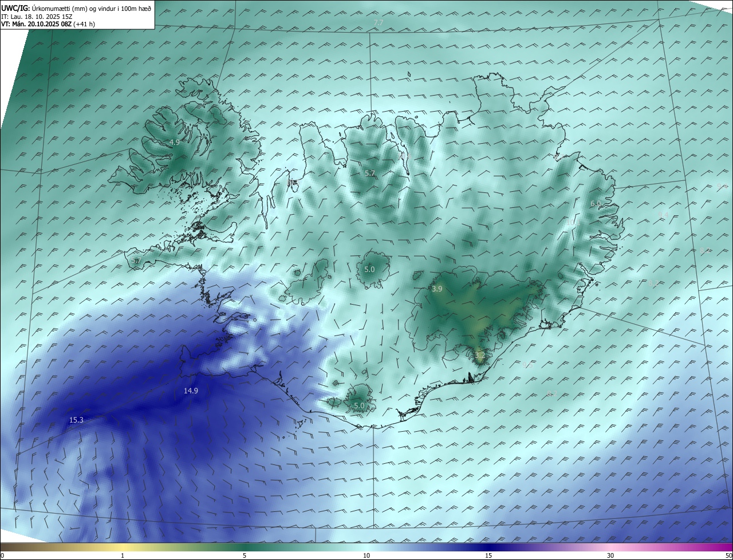This screenshot has height=560, width=733.
Task: Click the 3.9 value on Vatnajökull
Action: coord(437,289)
